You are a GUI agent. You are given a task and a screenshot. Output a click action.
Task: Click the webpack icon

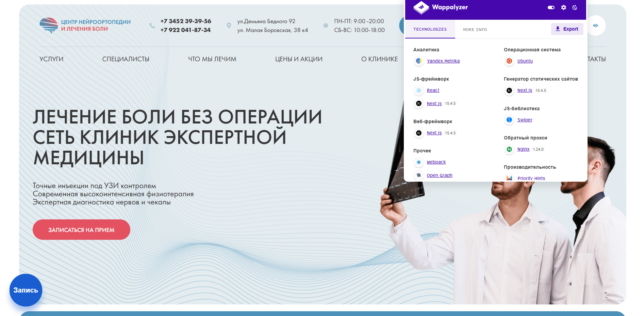coord(419,162)
